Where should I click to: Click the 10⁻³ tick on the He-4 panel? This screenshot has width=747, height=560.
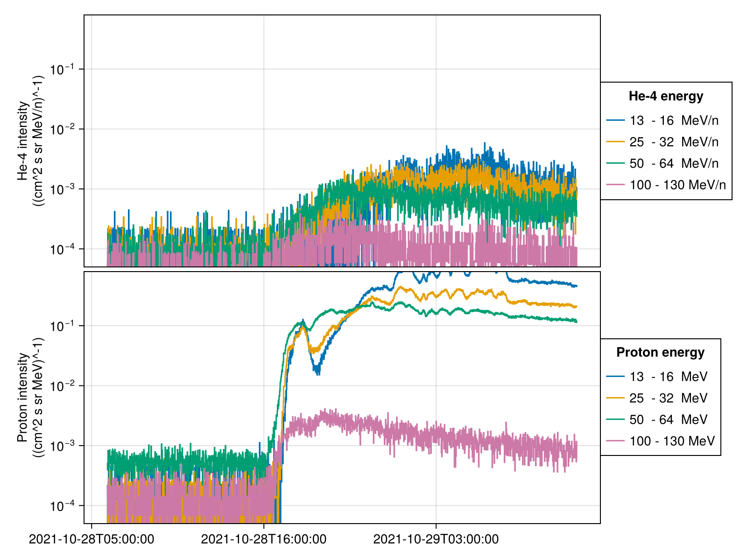[x=61, y=190]
